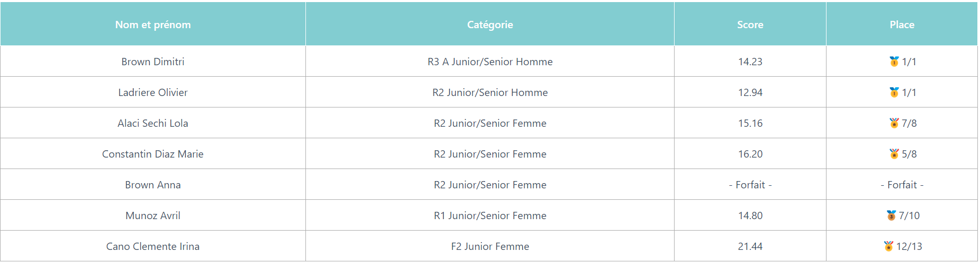Viewport: 980px width, 264px height.
Task: Click the 'R1 Junior/Senior Femme' category cell
Action: 490,215
